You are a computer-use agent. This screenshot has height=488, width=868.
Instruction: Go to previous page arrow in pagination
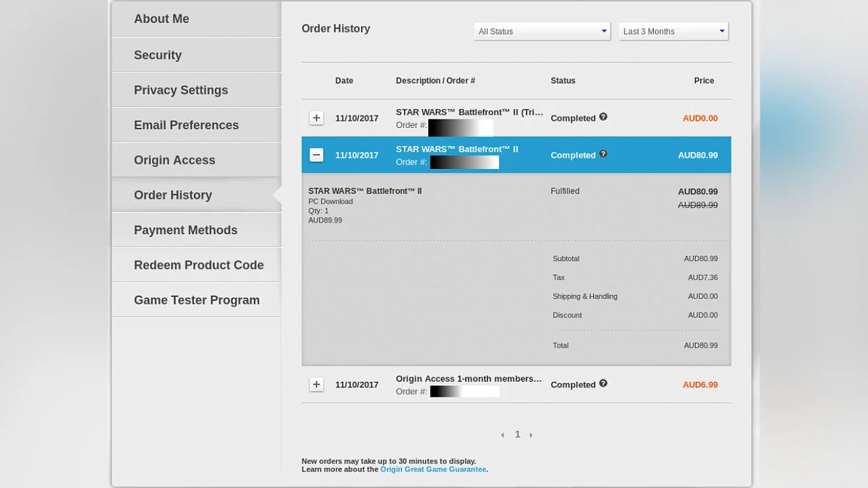[503, 435]
